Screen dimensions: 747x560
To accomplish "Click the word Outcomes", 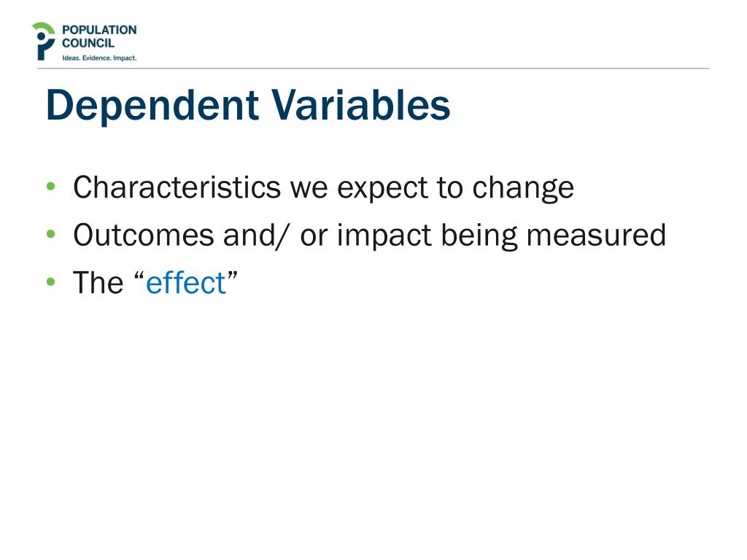I will point(144,235).
